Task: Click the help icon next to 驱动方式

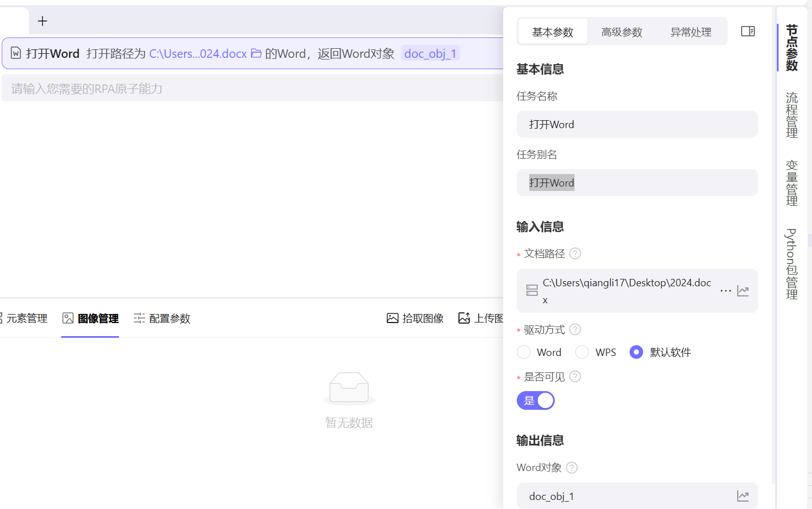Action: click(575, 329)
